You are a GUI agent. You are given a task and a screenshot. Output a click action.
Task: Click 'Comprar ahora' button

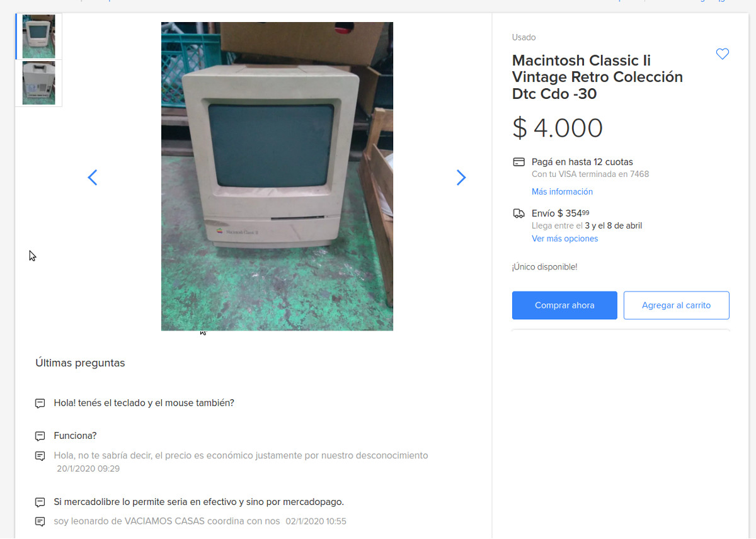564,305
